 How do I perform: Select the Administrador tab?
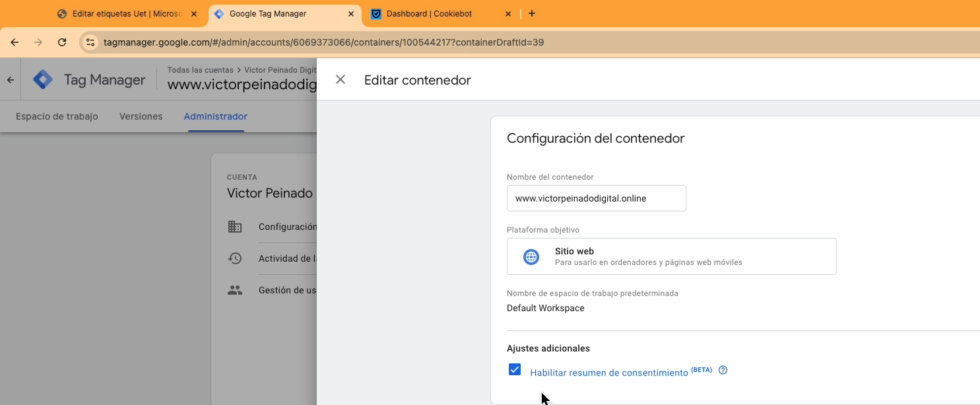(216, 116)
